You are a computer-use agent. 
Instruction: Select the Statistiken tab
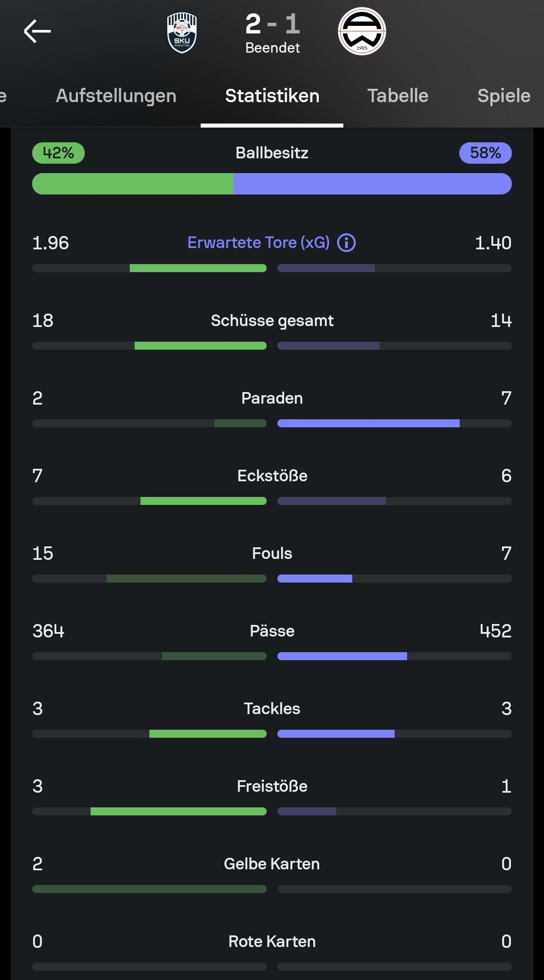272,96
